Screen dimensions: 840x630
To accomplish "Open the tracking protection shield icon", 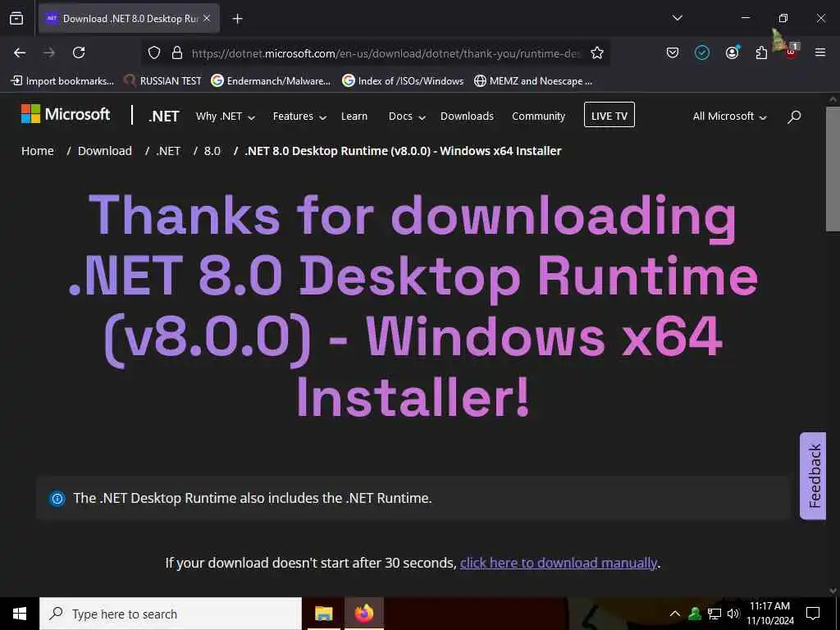I will point(154,52).
